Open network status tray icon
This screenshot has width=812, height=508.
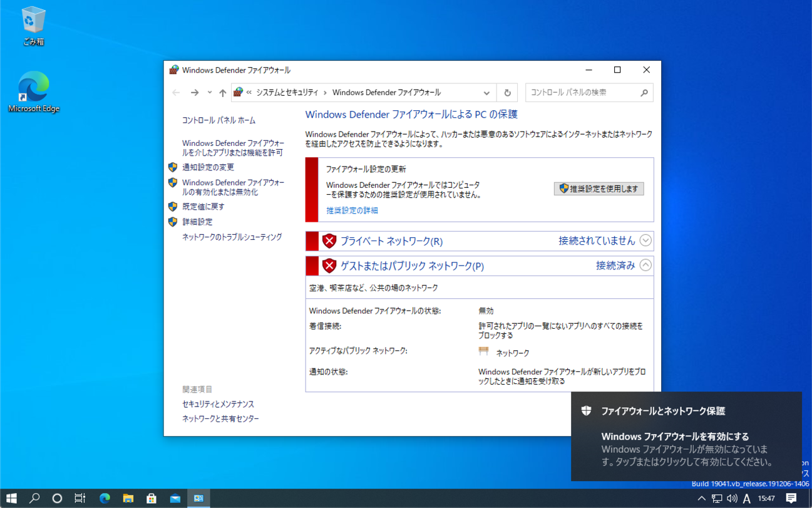(717, 499)
